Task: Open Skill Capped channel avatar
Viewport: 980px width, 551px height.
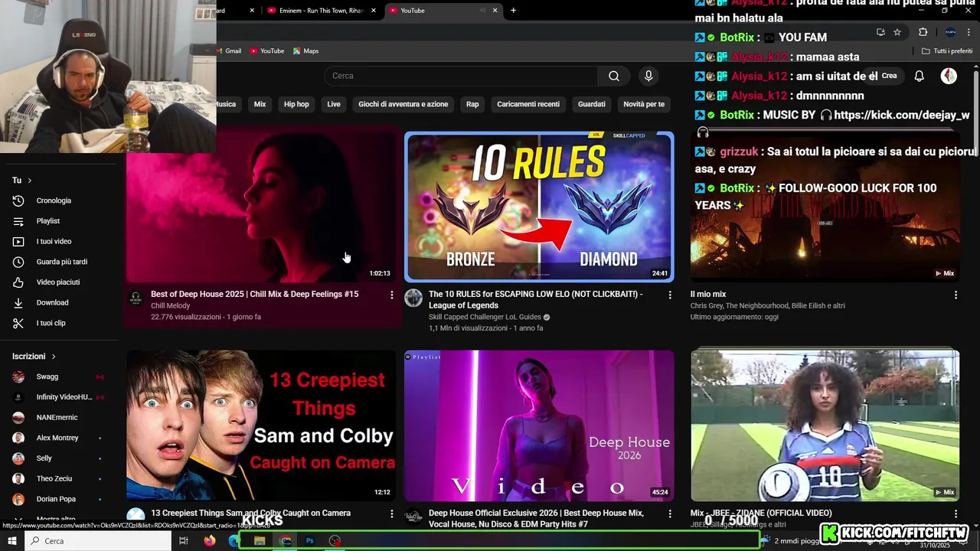Action: tap(413, 298)
